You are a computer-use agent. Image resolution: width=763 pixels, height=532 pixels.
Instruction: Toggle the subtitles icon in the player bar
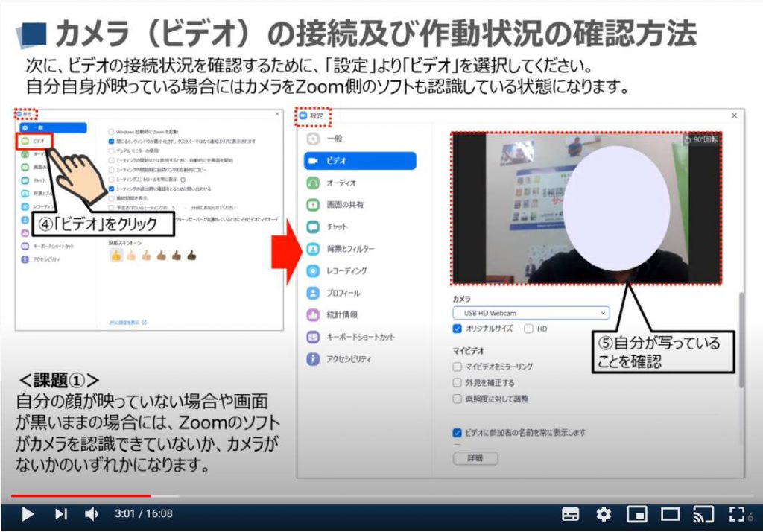point(569,514)
